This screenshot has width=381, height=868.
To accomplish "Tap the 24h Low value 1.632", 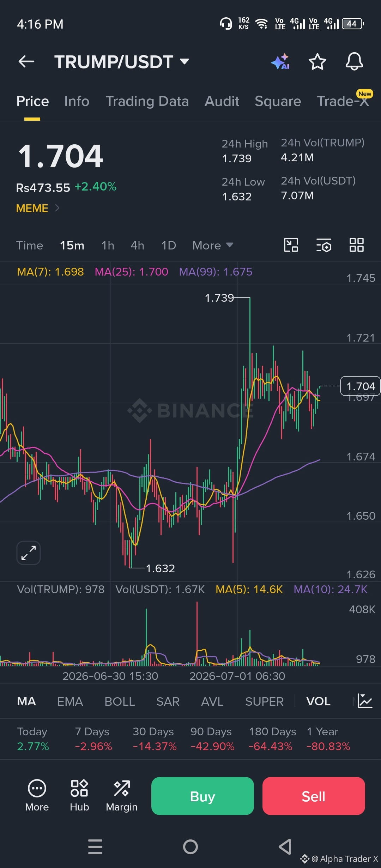I will click(x=237, y=197).
